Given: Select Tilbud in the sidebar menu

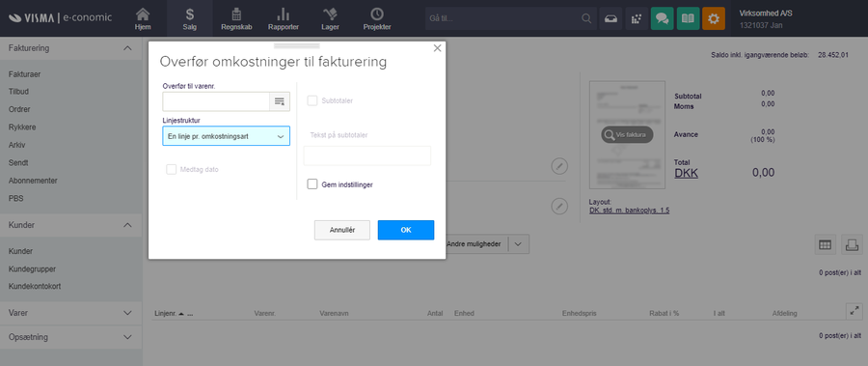Looking at the screenshot, I should tap(19, 92).
